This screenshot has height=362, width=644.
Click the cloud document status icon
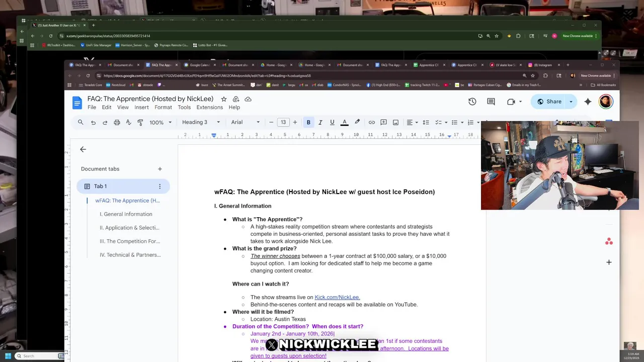coord(248,99)
